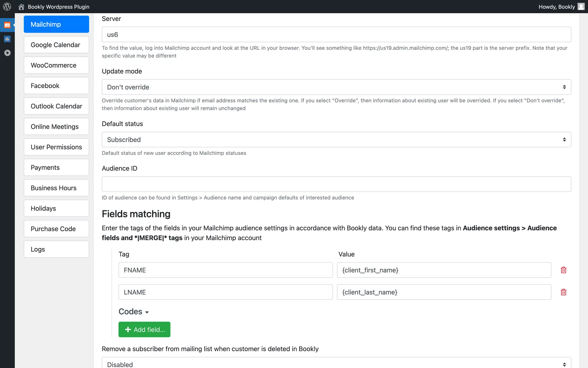This screenshot has height=368, width=588.
Task: Click the FNAME tag input
Action: coord(225,270)
